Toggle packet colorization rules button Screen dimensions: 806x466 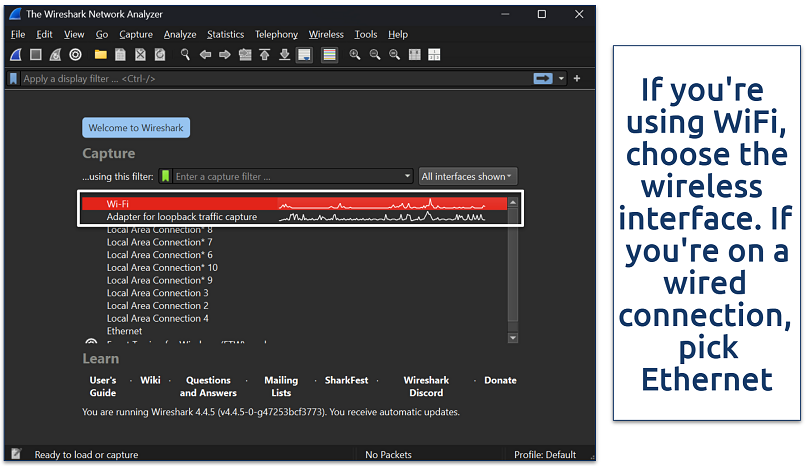[x=329, y=54]
